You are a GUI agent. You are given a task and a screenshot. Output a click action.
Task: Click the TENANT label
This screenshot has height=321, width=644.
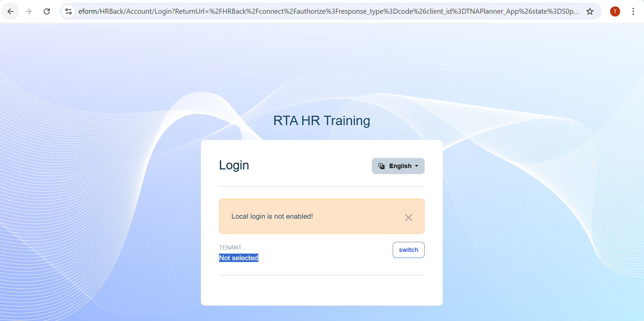[x=230, y=248]
